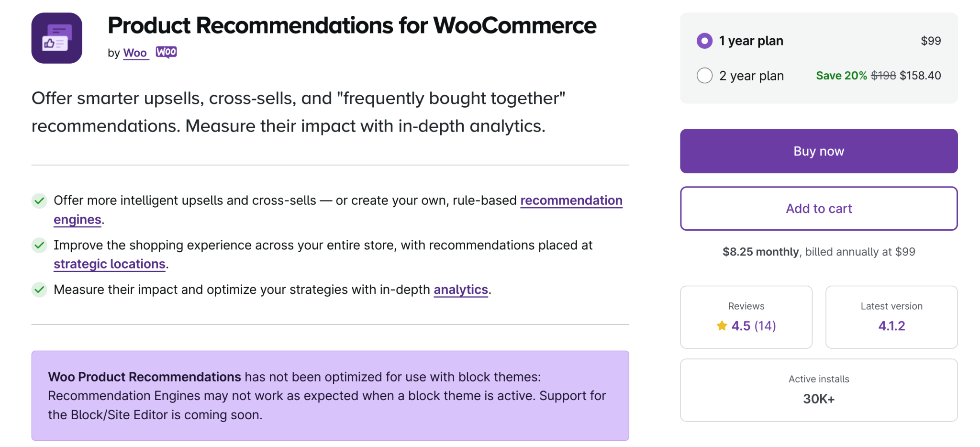The width and height of the screenshot is (980, 447).
Task: Click the purple Woo badge beside developer name
Action: pos(166,52)
